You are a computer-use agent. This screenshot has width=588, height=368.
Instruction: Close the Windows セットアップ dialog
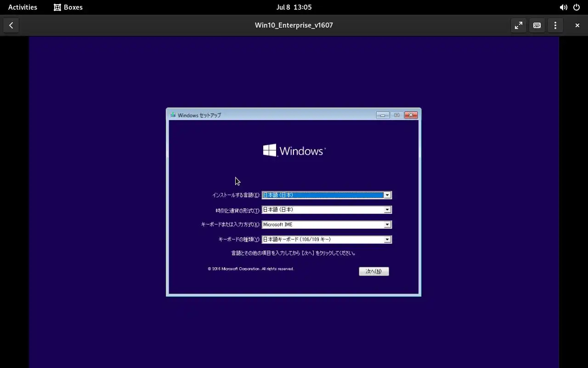411,115
